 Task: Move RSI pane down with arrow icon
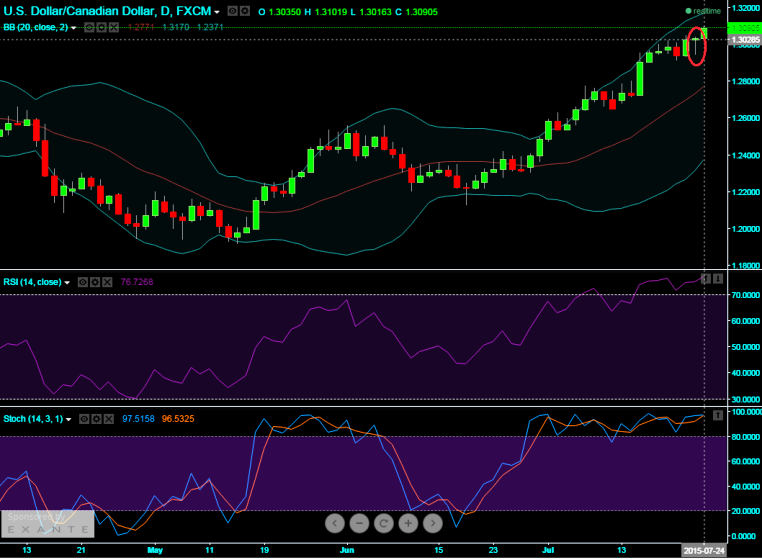pyautogui.click(x=718, y=279)
